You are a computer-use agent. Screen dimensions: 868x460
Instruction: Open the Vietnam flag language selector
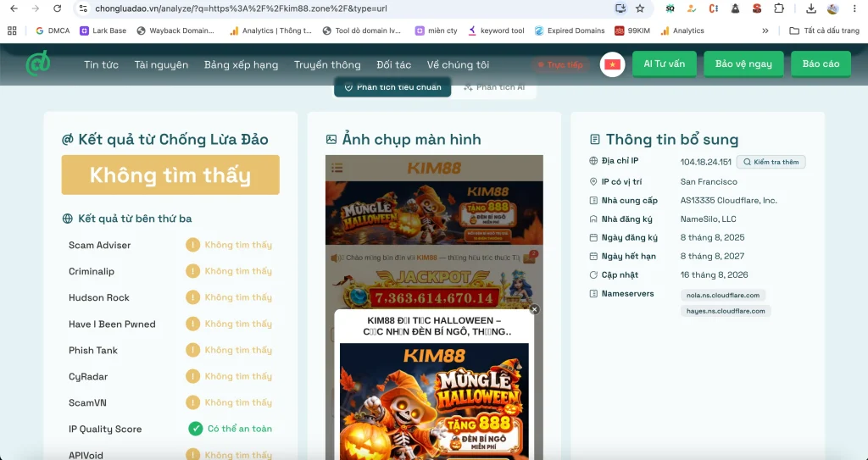click(612, 64)
